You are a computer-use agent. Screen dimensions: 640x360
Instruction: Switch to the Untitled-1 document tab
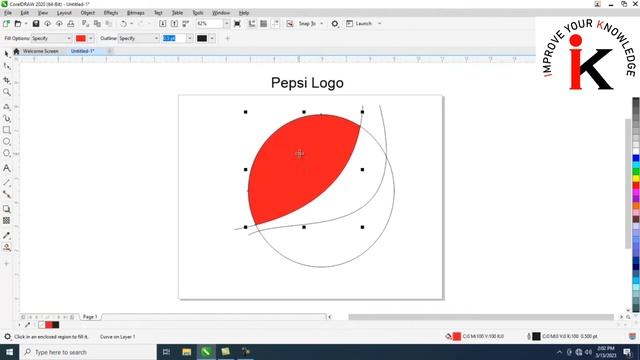pyautogui.click(x=82, y=51)
